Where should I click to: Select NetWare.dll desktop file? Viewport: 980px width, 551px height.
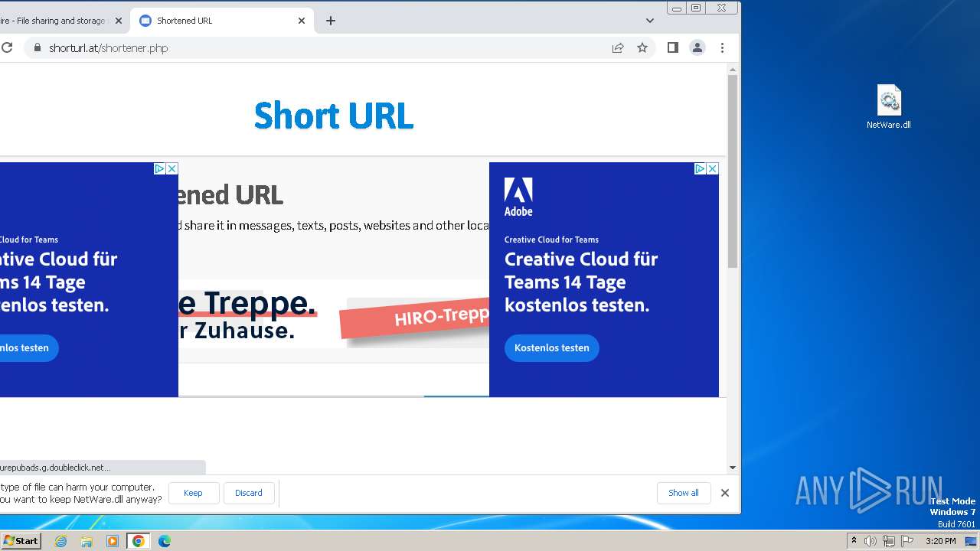coord(889,107)
